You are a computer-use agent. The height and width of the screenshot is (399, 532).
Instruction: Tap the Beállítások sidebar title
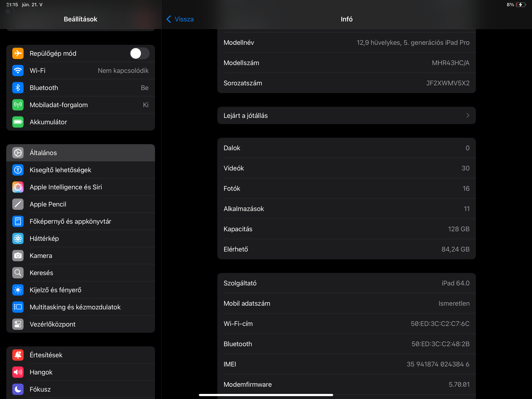(80, 19)
